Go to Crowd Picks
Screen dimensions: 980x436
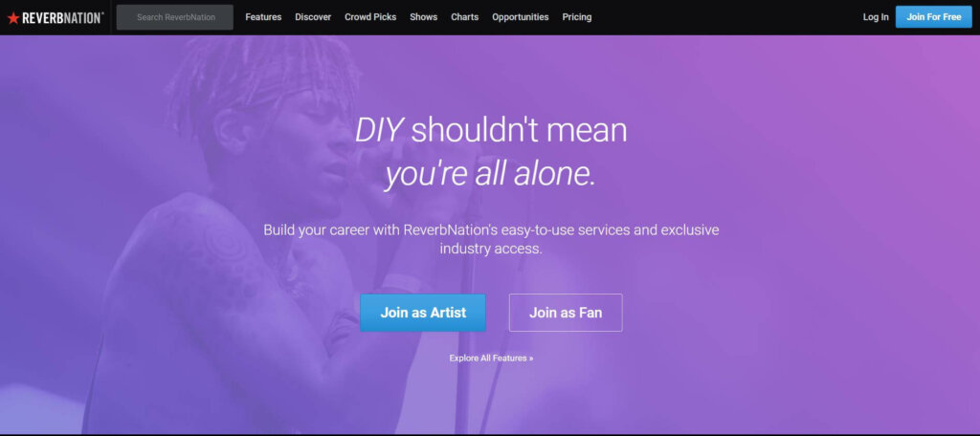(x=370, y=17)
